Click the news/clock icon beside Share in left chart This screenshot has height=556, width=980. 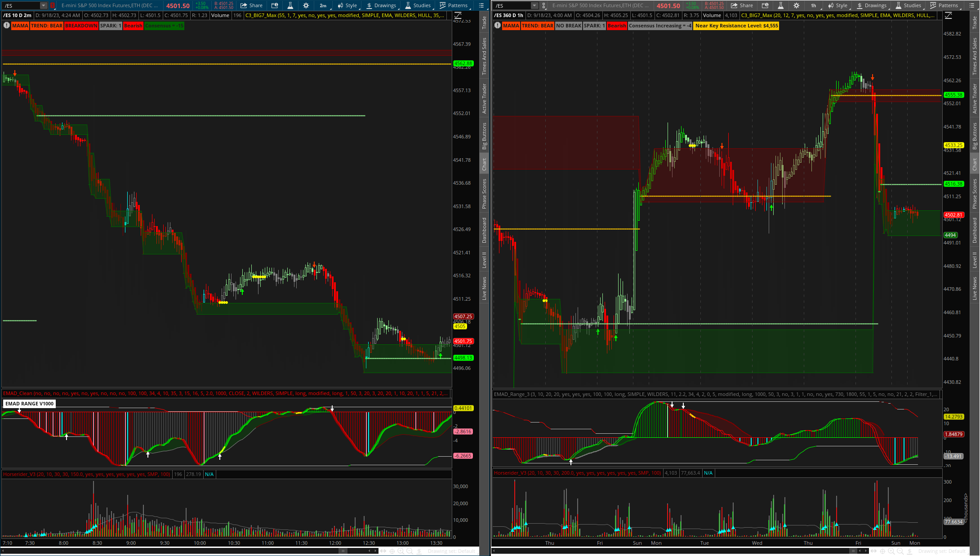tap(275, 5)
